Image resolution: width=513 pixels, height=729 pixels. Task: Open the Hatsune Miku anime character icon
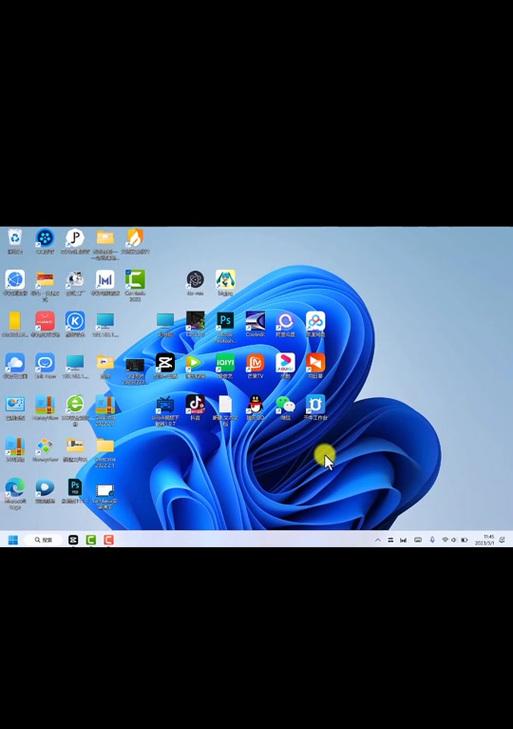[225, 279]
